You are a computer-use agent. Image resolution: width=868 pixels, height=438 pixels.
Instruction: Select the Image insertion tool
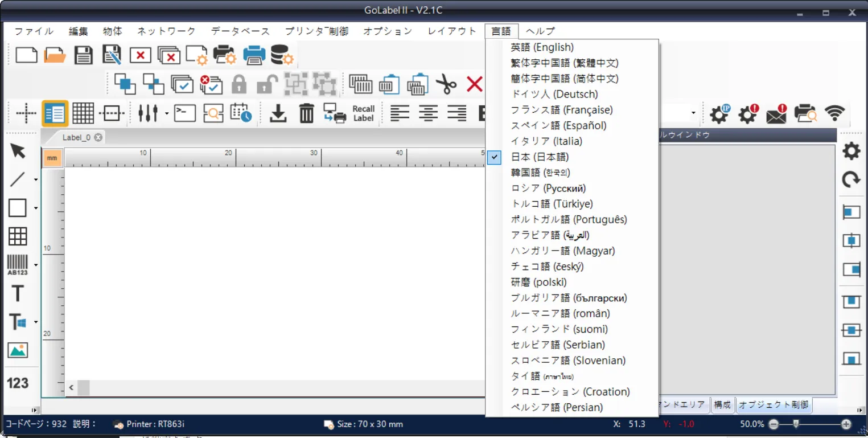18,350
